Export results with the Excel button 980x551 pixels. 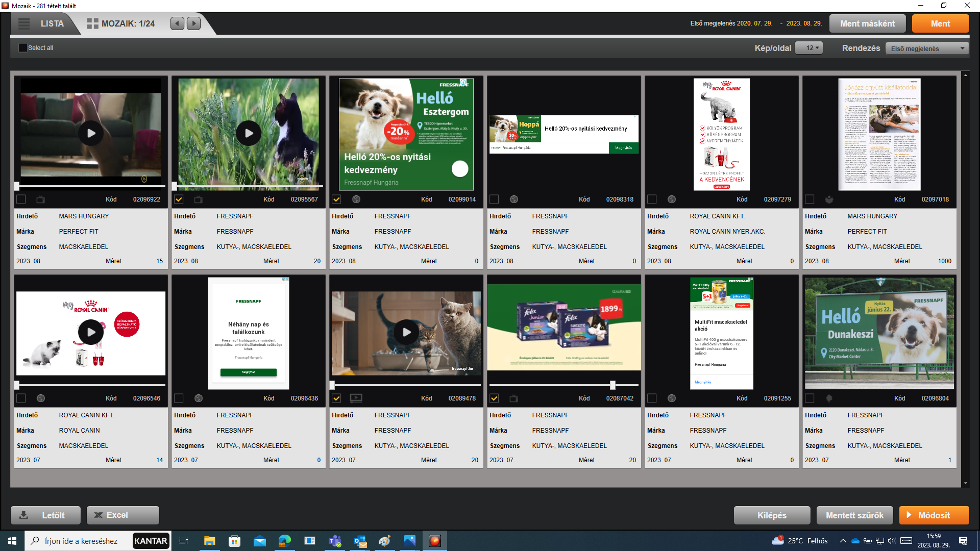click(122, 515)
